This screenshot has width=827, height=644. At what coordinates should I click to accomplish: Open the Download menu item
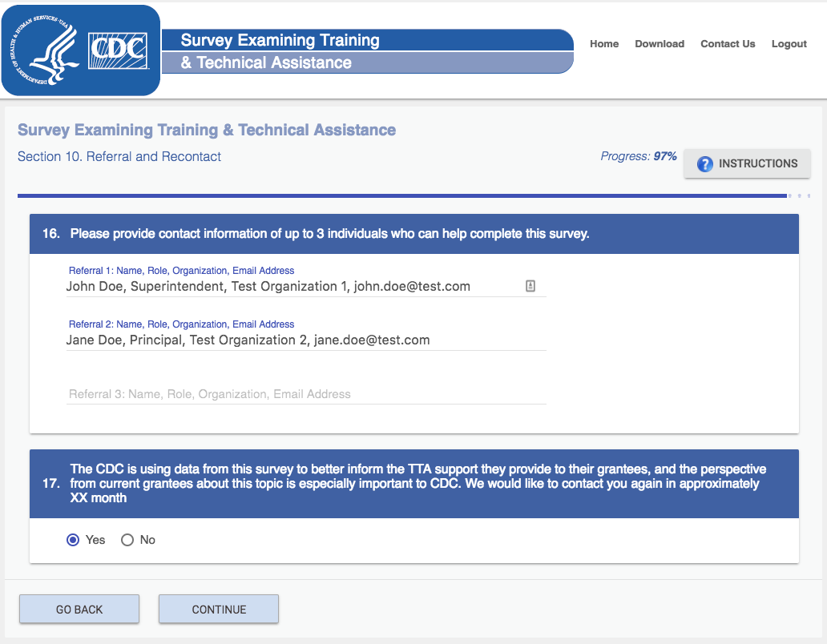pyautogui.click(x=660, y=44)
